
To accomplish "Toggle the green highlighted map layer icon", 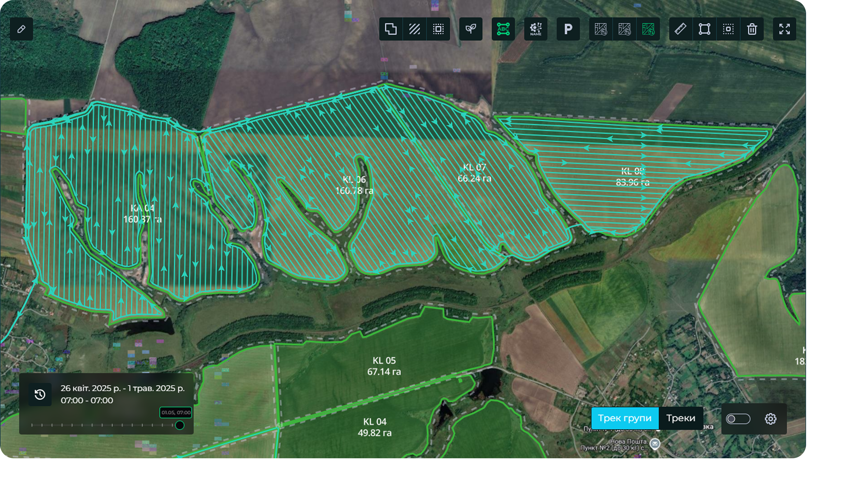I will pos(648,29).
